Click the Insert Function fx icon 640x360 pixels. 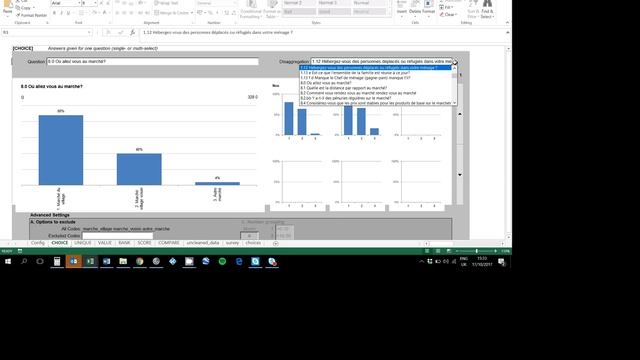click(132, 32)
